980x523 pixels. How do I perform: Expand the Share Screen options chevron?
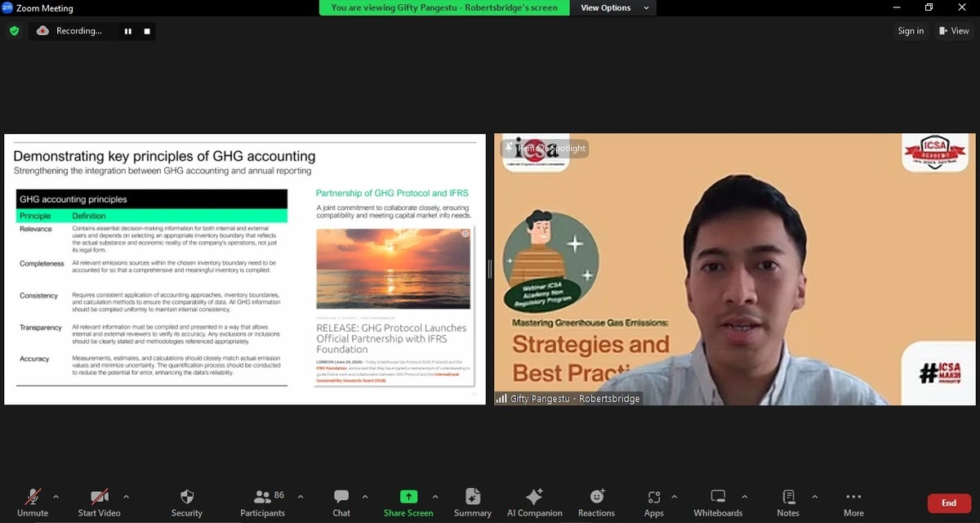435,495
